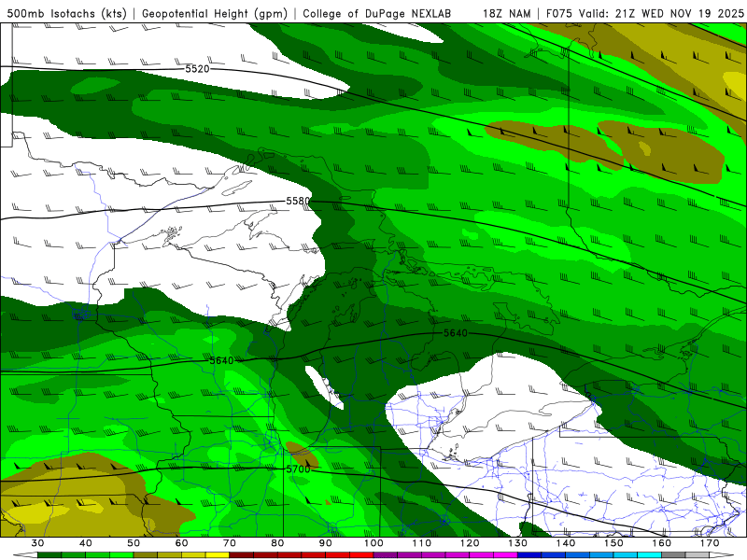Select the '18Z NAM' model run text
This screenshot has width=747, height=560.
(x=506, y=13)
